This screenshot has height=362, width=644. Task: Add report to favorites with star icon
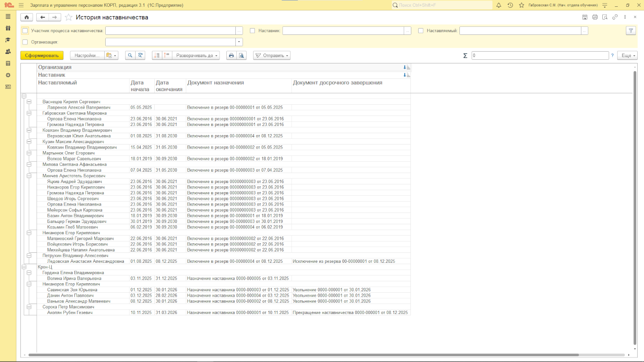pos(68,17)
